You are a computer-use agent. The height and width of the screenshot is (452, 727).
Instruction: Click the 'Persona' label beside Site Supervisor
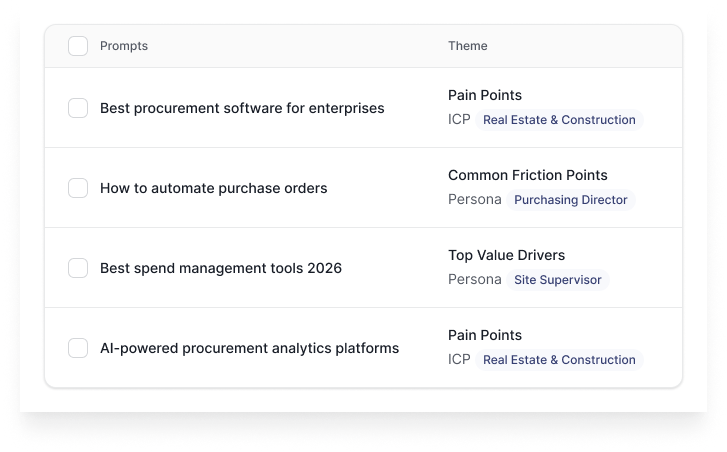tap(475, 280)
